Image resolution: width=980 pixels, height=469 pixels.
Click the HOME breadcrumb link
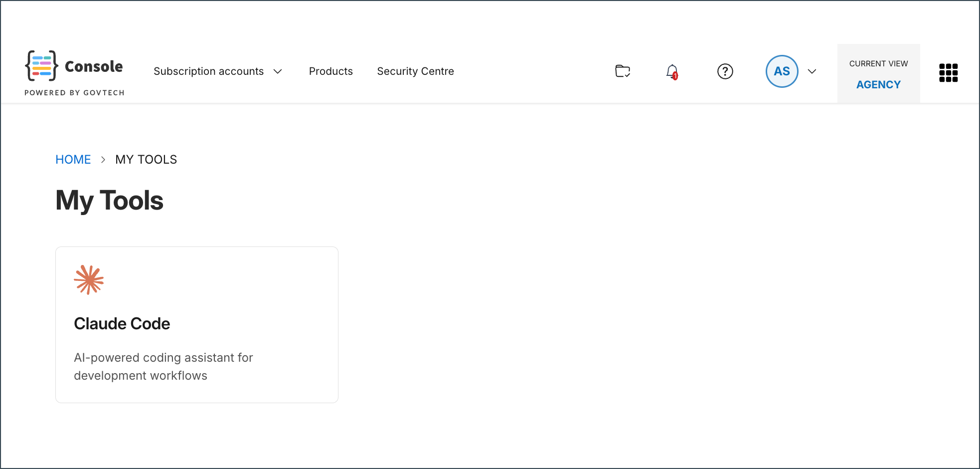pos(73,160)
